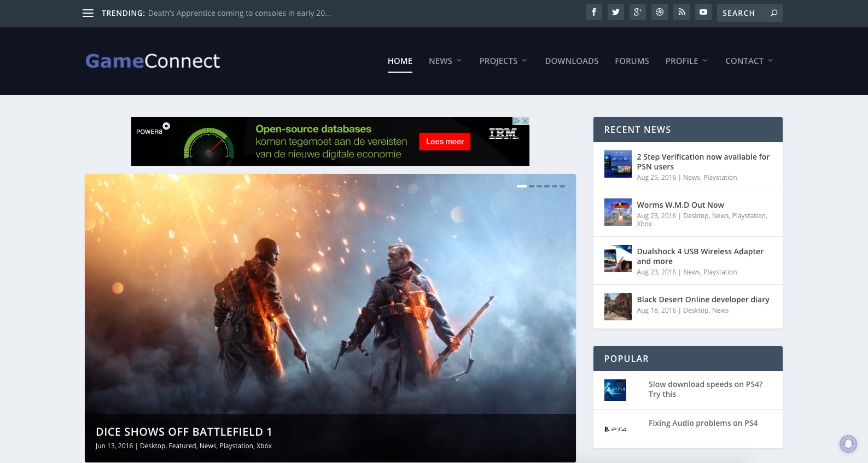Click the GameConnect logo

[x=153, y=61]
